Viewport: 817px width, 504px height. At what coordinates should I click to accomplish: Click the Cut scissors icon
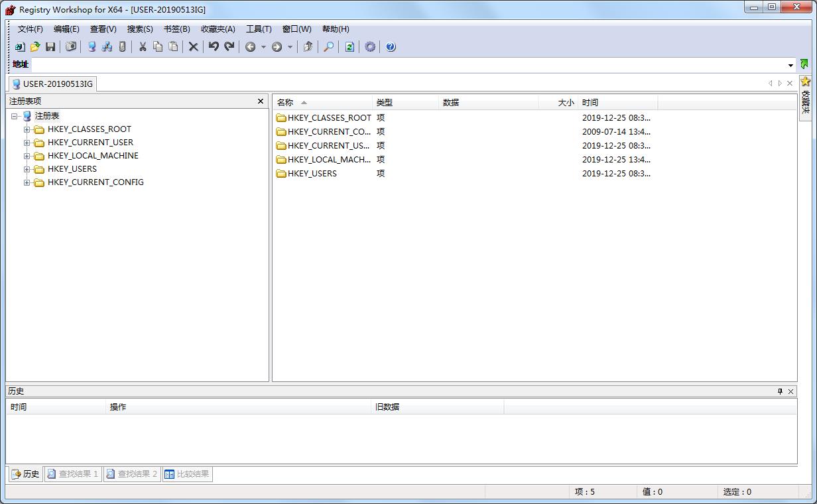[x=142, y=47]
